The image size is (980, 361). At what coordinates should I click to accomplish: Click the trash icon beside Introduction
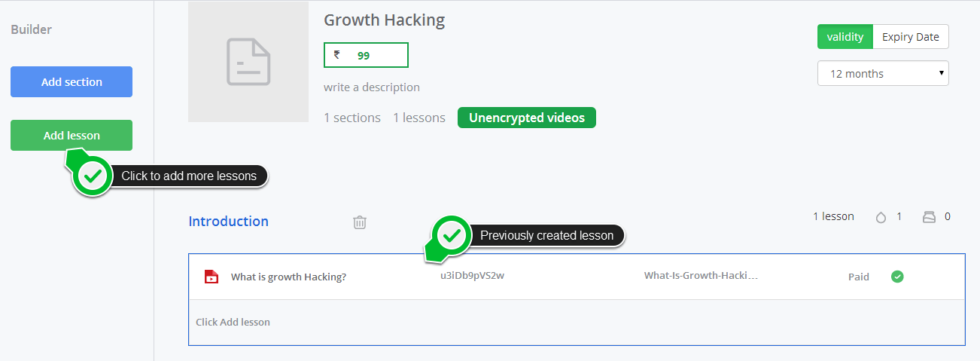click(360, 222)
